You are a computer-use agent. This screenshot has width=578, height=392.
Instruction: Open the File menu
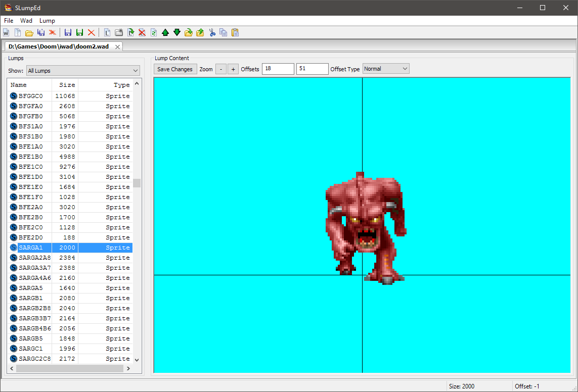(x=9, y=21)
